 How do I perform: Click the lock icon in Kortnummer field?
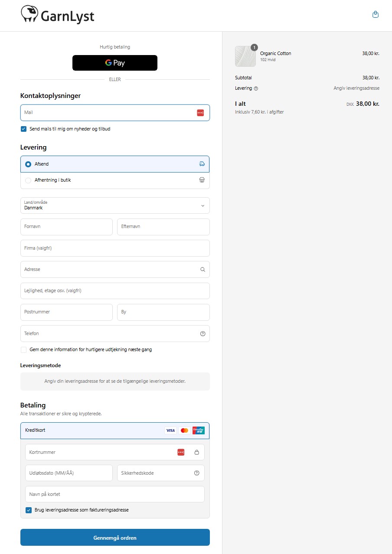point(197,453)
